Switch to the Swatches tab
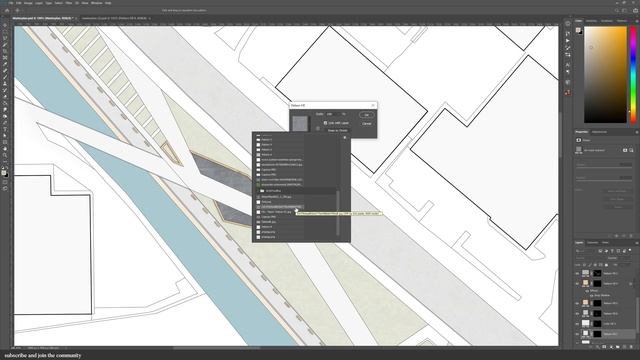The width and height of the screenshot is (640, 360). (591, 21)
